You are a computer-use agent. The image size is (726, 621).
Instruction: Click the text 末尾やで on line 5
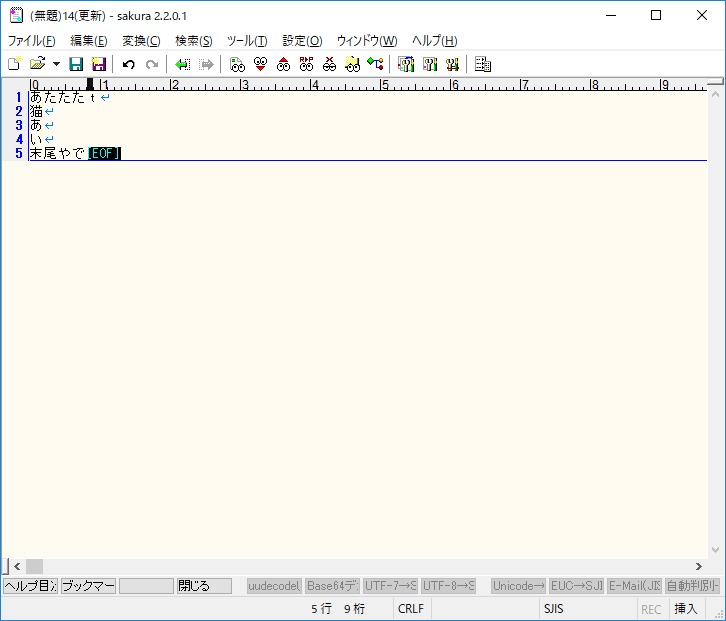(x=57, y=153)
